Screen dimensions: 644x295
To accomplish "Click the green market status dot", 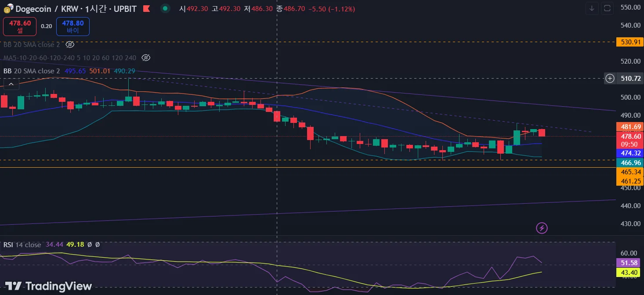I will (165, 8).
